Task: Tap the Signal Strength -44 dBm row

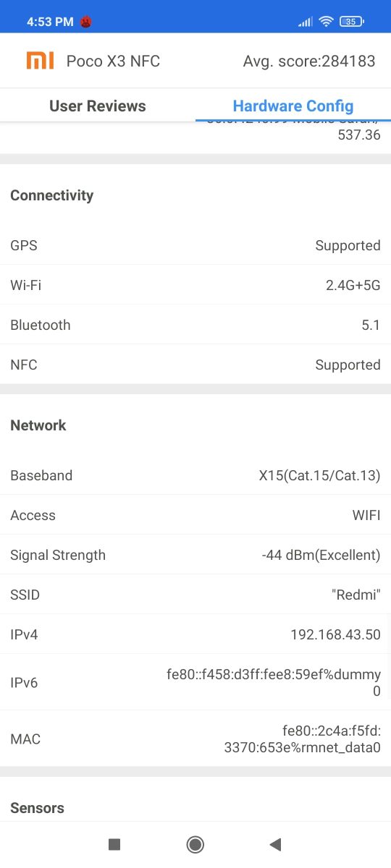Action: (x=195, y=555)
